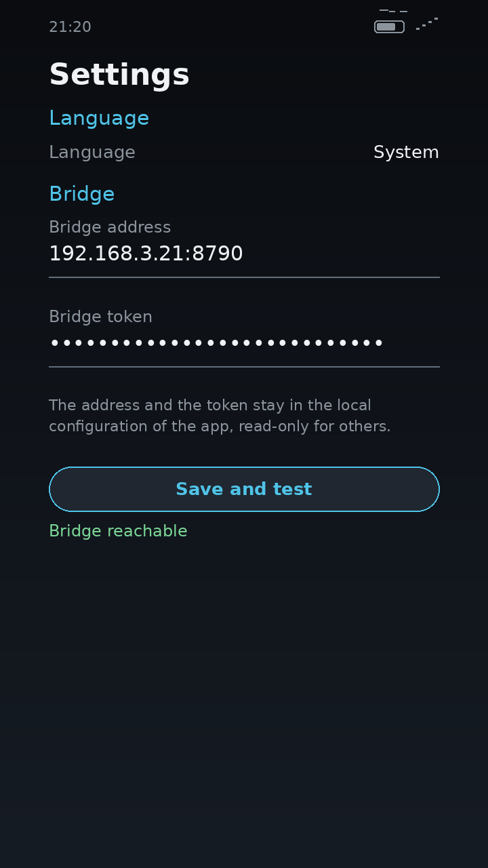The height and width of the screenshot is (868, 488).
Task: Tap the Bridge address label
Action: [x=110, y=227]
